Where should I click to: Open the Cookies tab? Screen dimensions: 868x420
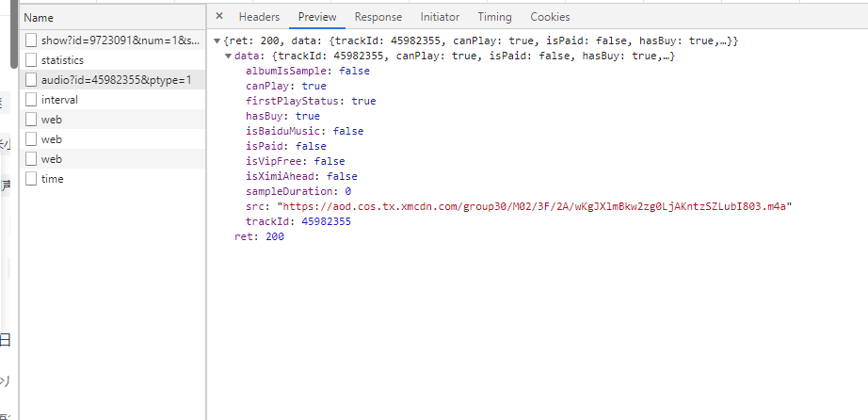point(550,17)
